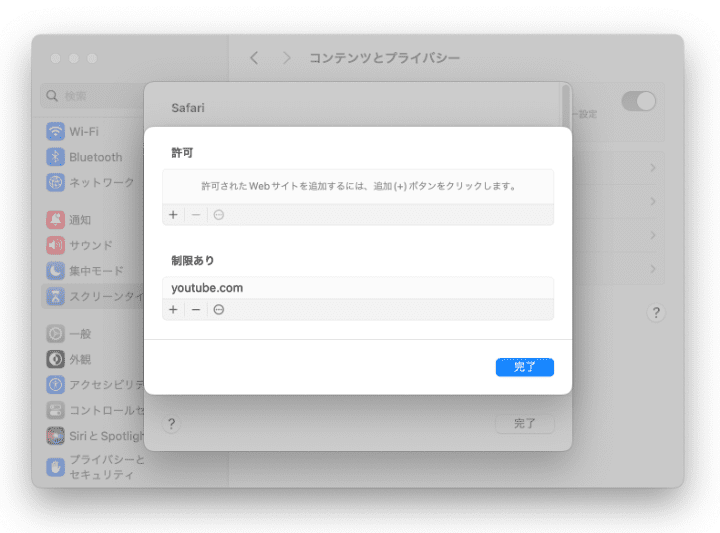Open the more options (…) button under 許可 list
Viewport: 720px width, 533px height.
[219, 215]
